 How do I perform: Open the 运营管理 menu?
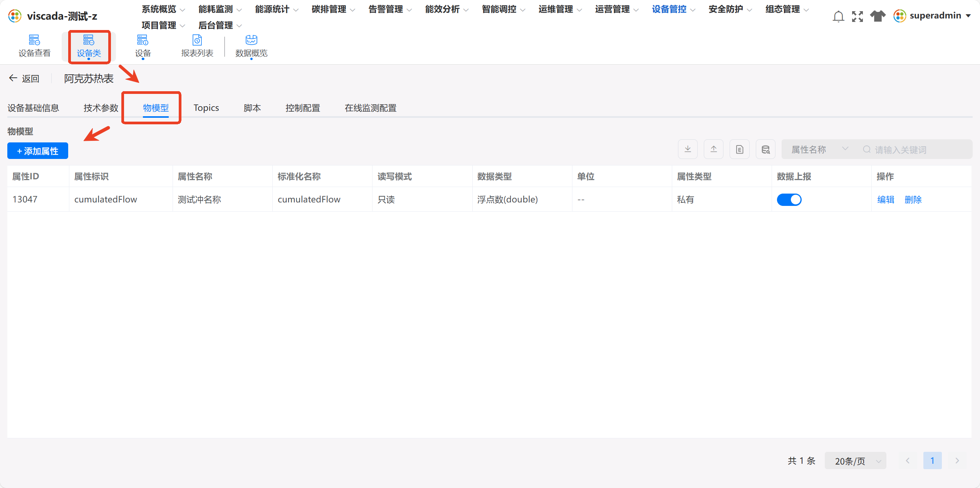click(x=616, y=9)
